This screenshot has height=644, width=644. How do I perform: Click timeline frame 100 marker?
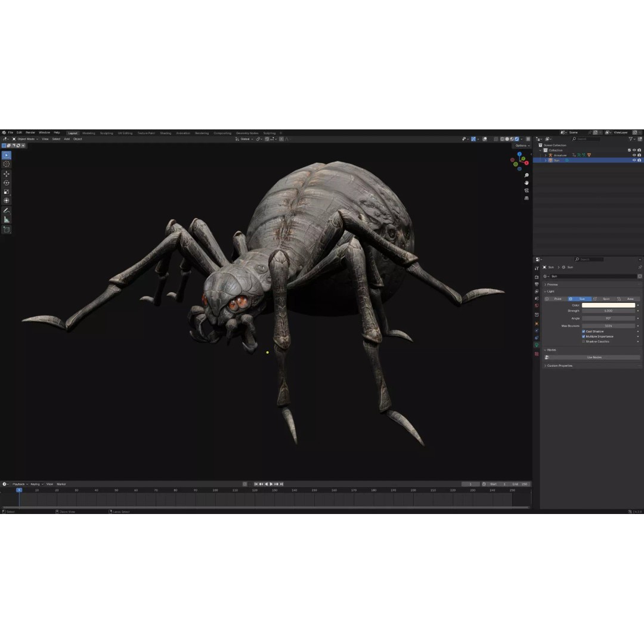(215, 490)
